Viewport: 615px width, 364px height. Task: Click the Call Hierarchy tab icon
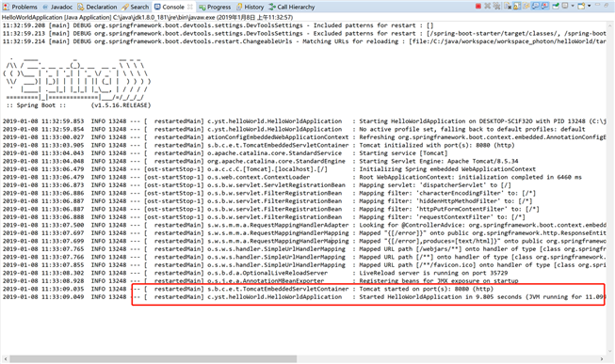click(272, 7)
